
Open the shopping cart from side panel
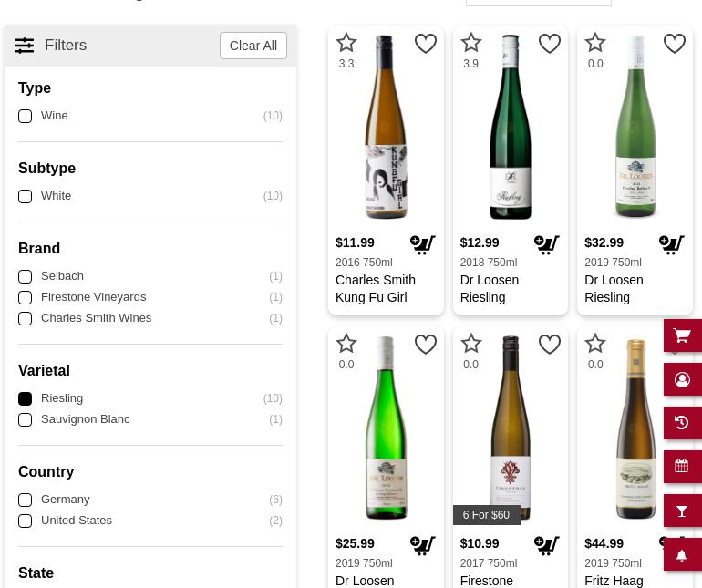[682, 336]
